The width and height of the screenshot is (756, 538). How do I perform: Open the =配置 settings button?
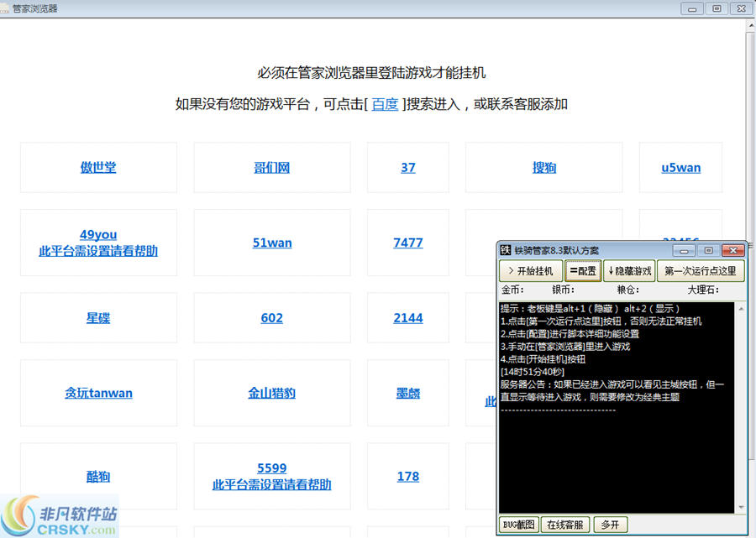583,271
